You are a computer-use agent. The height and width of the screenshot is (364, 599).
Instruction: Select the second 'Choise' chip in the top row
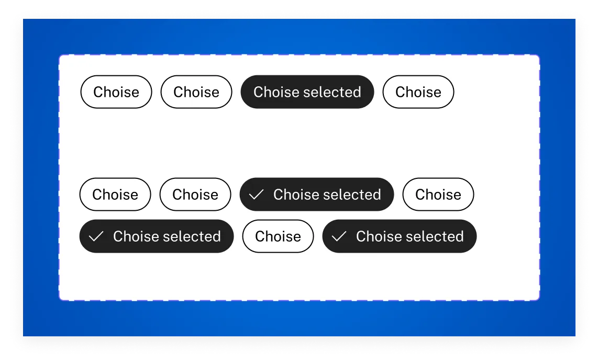pyautogui.click(x=196, y=92)
